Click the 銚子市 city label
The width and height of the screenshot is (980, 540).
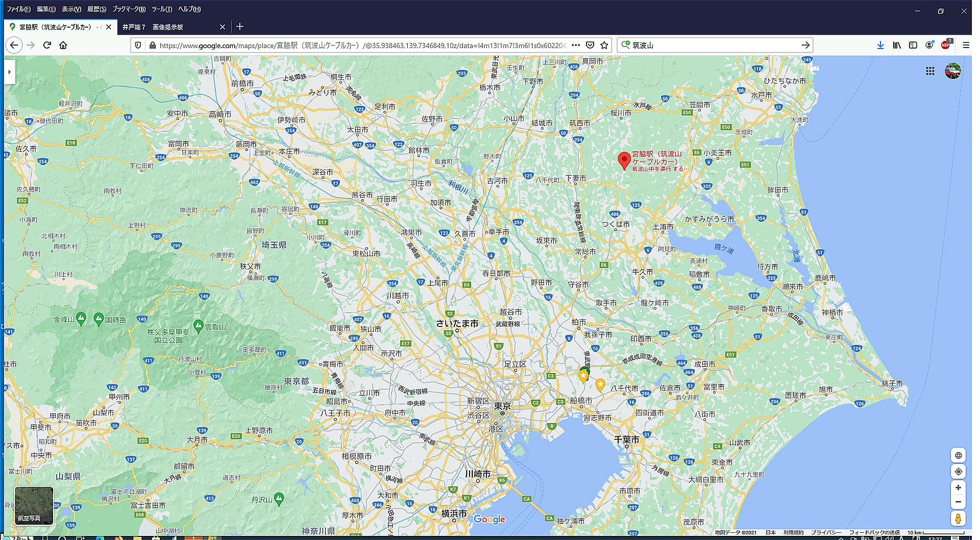892,383
